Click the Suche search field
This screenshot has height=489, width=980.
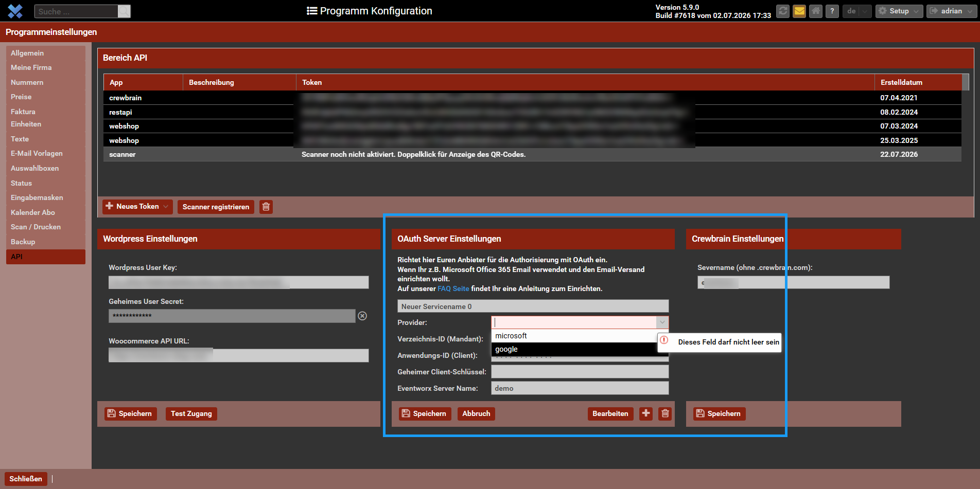pyautogui.click(x=76, y=11)
